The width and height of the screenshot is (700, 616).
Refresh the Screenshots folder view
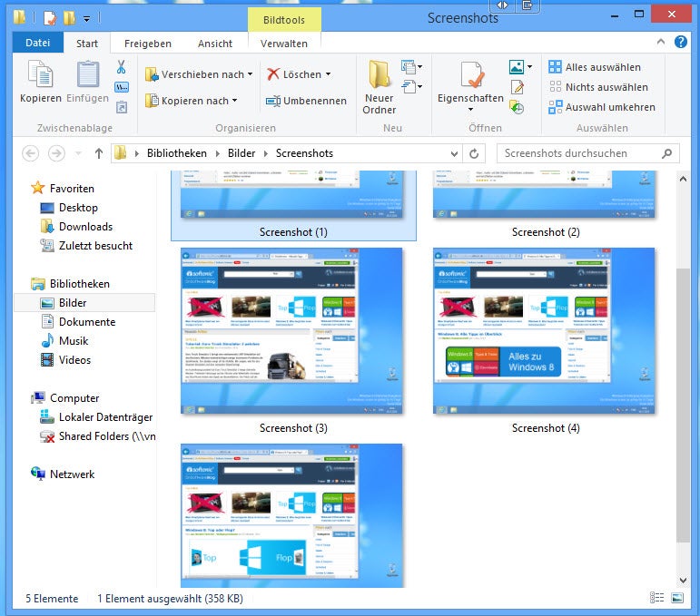[474, 154]
